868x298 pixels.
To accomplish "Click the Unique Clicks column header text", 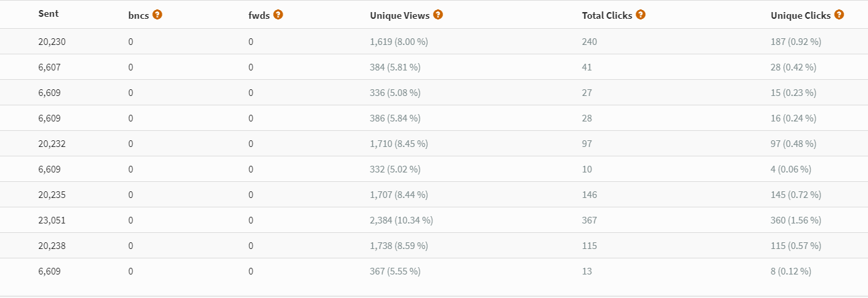I will (801, 15).
